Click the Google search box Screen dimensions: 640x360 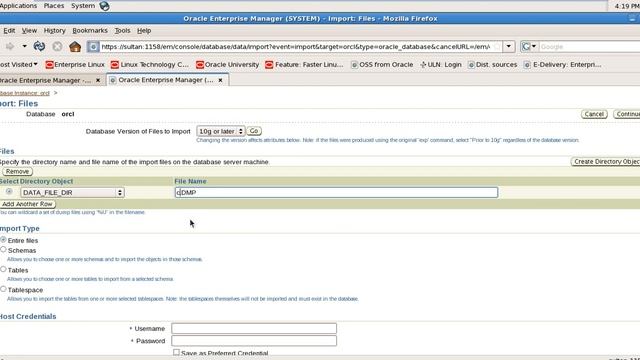(x=588, y=47)
